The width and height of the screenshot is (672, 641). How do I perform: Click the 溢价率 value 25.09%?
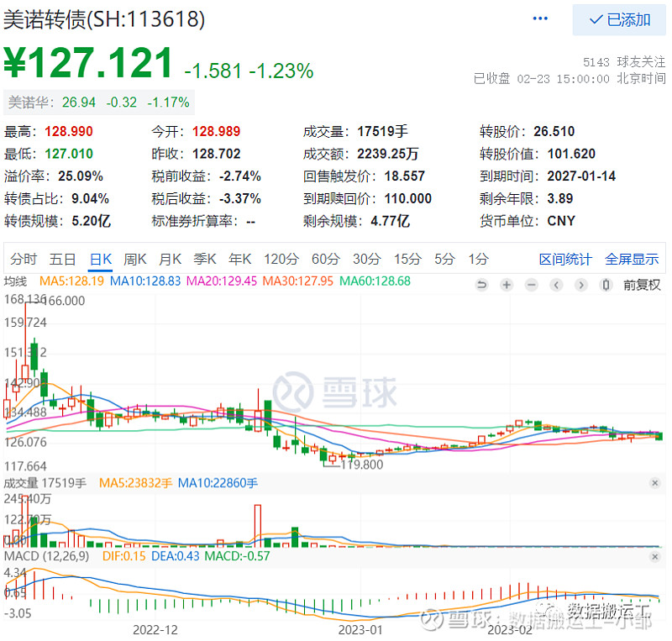coord(81,176)
